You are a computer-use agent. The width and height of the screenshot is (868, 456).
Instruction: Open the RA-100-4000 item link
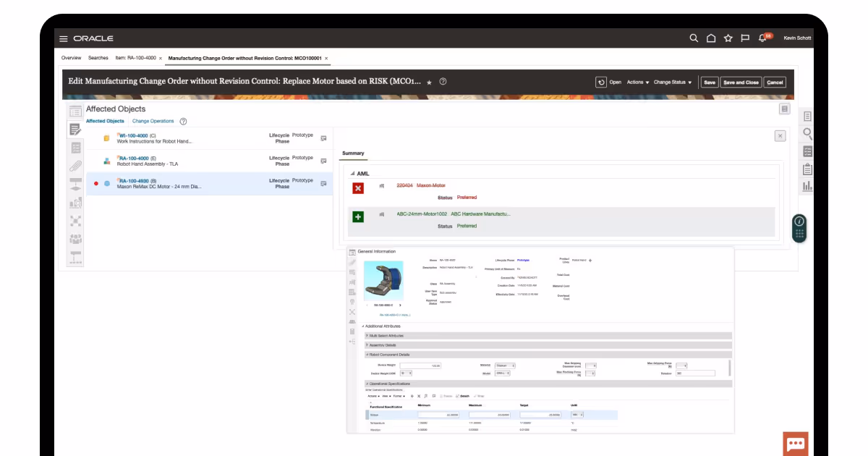(134, 158)
